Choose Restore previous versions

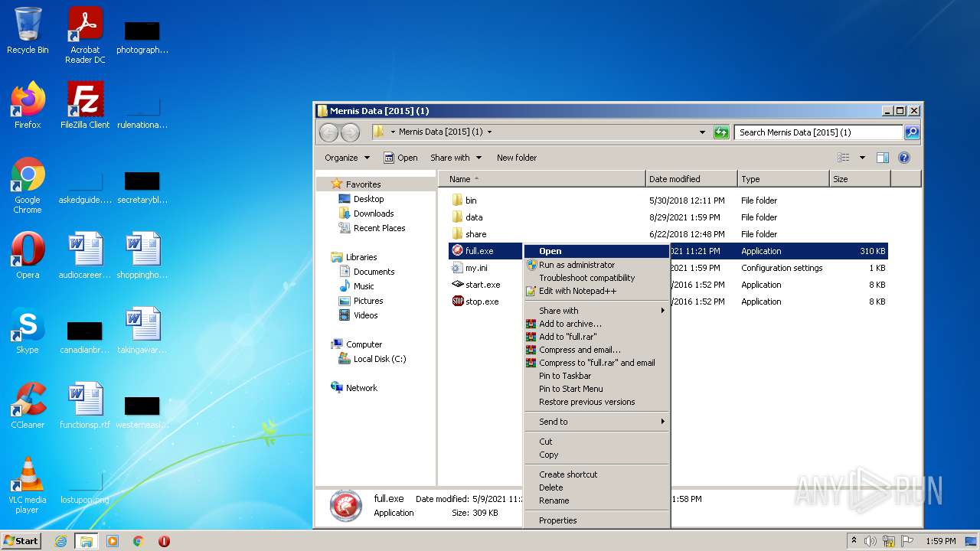coord(596,402)
